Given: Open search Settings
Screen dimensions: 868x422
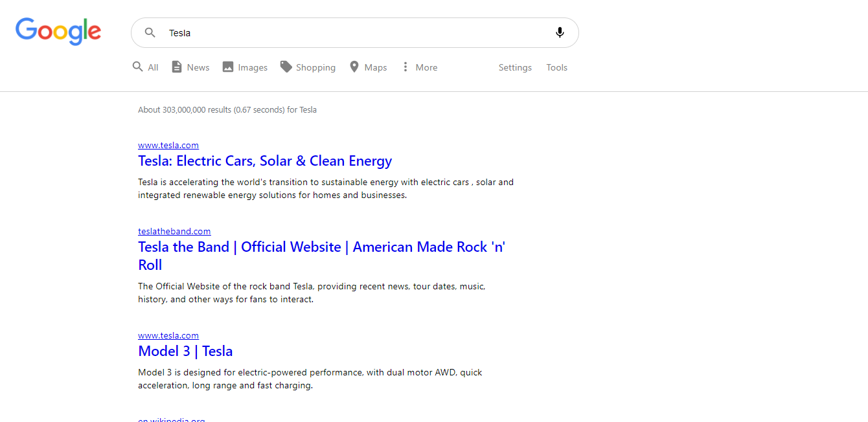Looking at the screenshot, I should [x=515, y=67].
